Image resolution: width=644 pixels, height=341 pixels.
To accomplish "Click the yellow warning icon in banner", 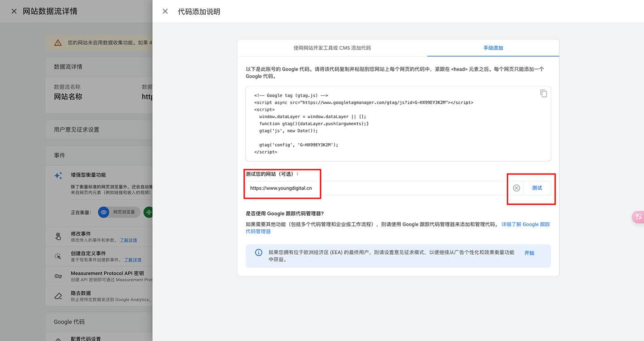I will (58, 43).
